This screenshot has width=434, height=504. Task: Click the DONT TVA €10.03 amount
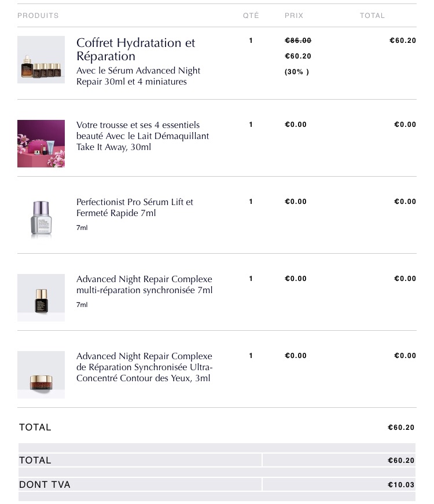[401, 485]
